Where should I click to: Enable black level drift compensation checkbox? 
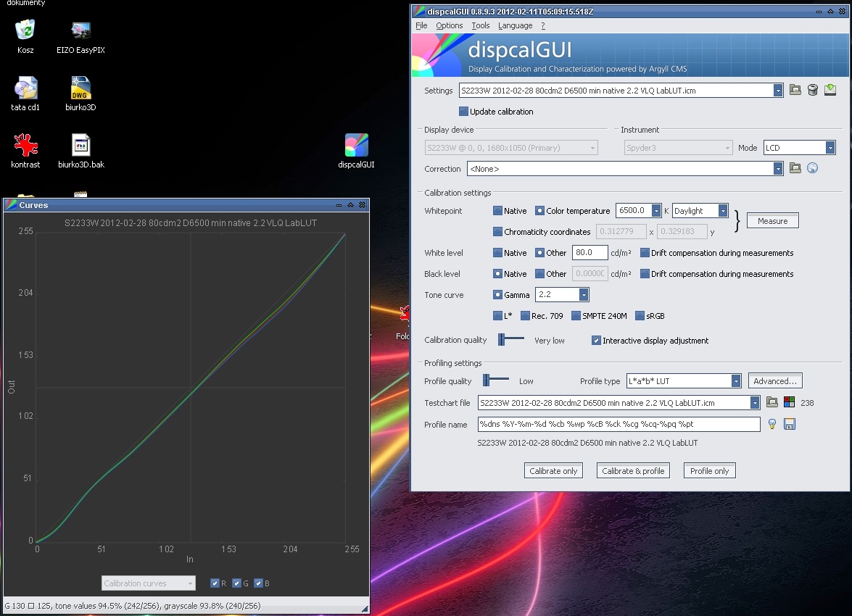click(645, 274)
